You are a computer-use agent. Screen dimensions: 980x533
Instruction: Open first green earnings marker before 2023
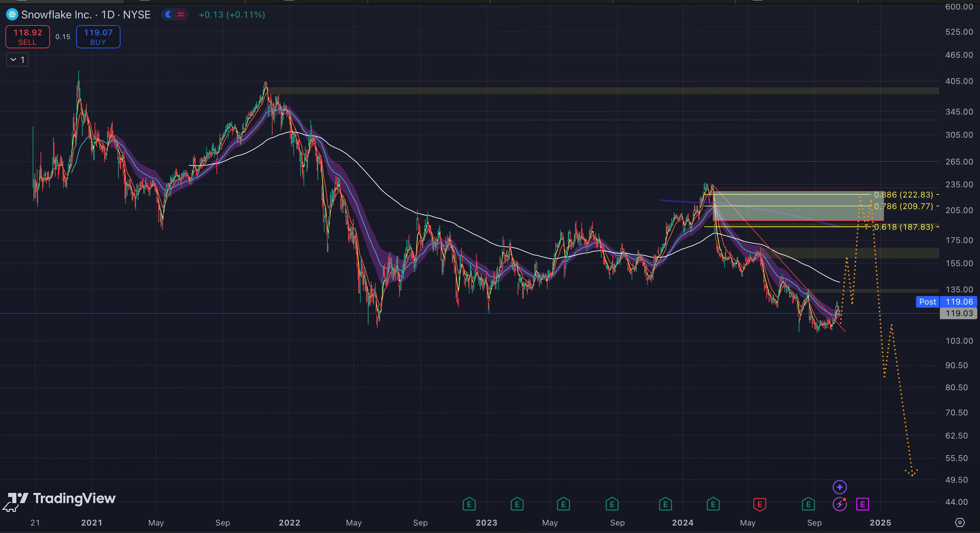coord(469,504)
